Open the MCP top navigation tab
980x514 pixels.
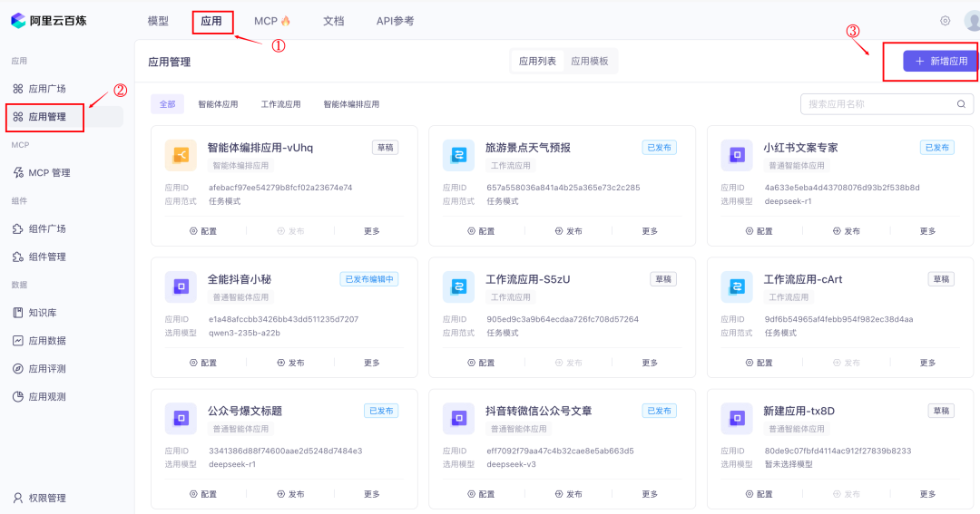click(272, 21)
